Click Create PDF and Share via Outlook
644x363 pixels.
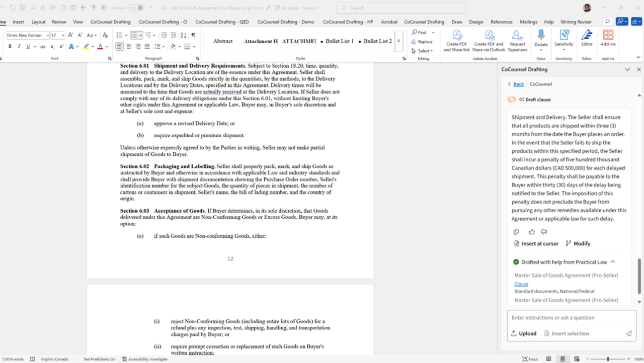(489, 41)
